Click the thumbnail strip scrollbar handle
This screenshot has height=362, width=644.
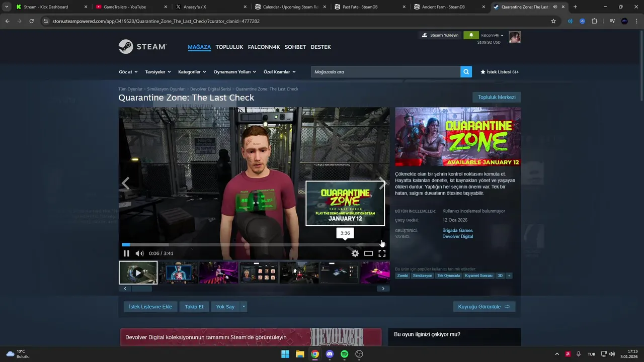click(142, 289)
